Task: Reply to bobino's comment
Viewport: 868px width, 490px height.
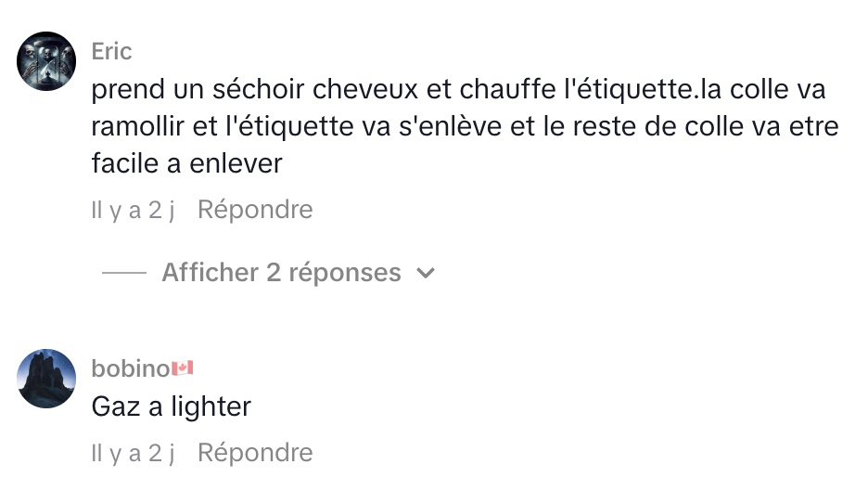Action: (255, 453)
